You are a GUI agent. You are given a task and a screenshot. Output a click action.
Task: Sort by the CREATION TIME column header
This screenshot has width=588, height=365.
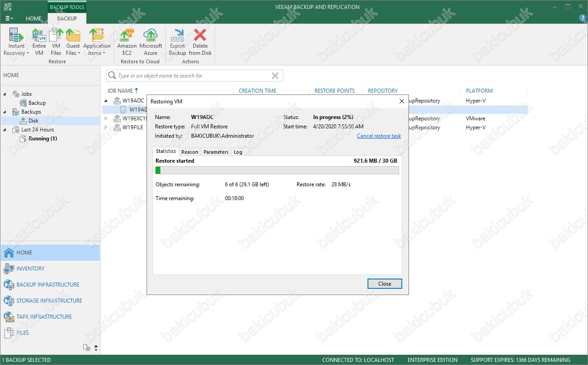[257, 90]
